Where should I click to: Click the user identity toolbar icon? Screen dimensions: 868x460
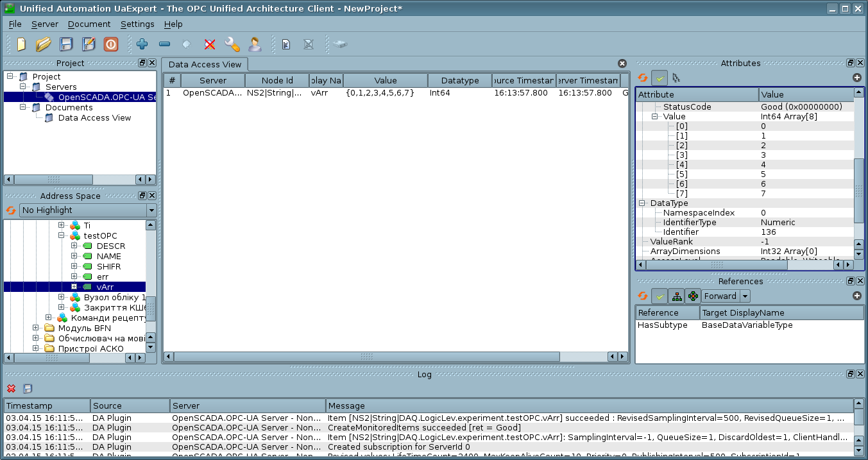pos(255,44)
